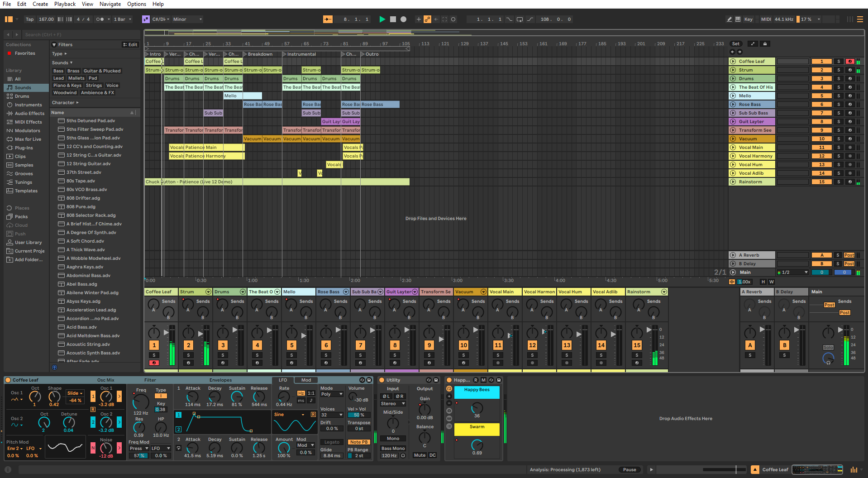Click the Tap tempo button
This screenshot has width=868, height=478.
pyautogui.click(x=29, y=19)
